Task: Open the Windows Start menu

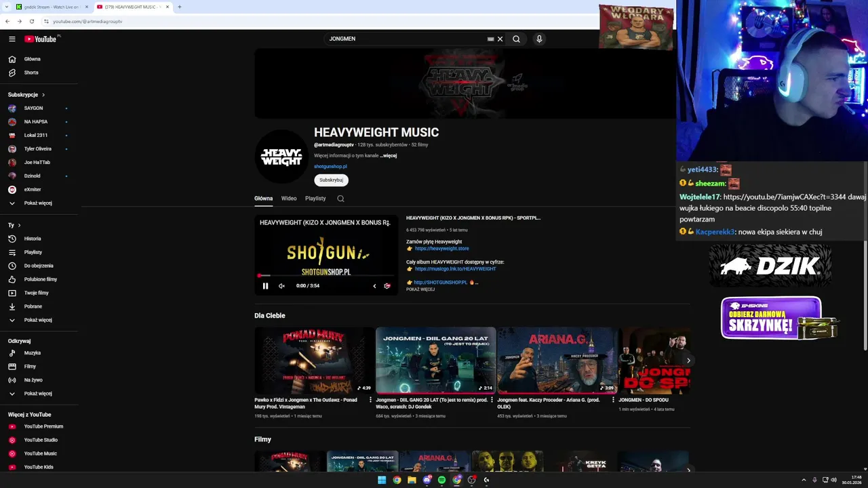Action: [382, 480]
